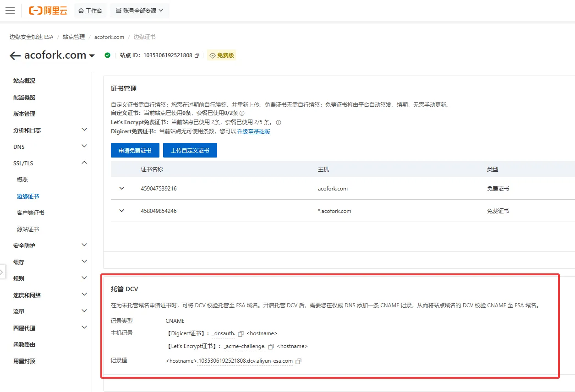Viewport: 575px width, 392px height.
Task: Open 站点概况 in the sidebar
Action: [24, 81]
